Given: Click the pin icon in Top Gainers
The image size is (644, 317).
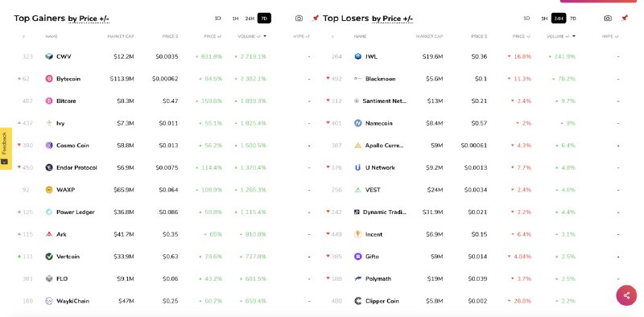Looking at the screenshot, I should [x=316, y=18].
